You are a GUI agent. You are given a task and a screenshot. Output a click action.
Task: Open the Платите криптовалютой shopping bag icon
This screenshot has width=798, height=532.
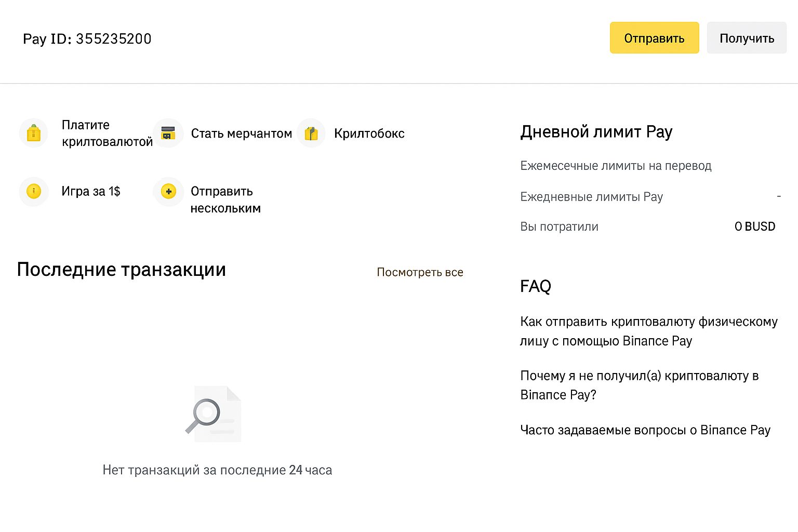pos(34,133)
